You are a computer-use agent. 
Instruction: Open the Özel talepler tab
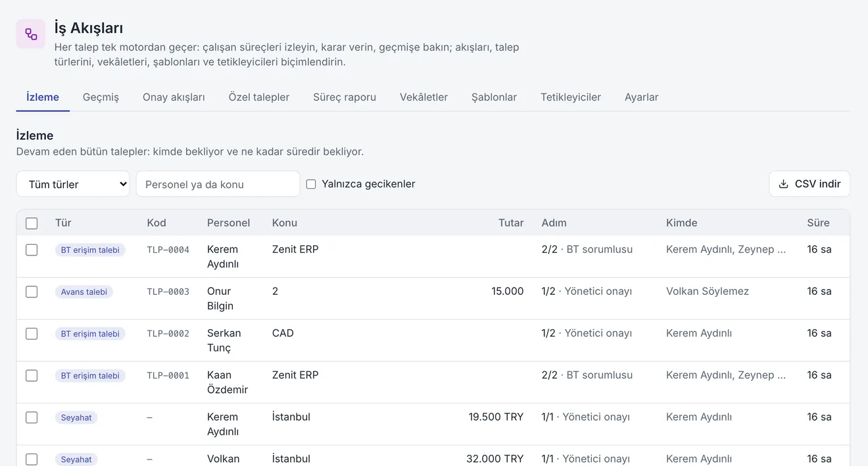click(x=259, y=97)
